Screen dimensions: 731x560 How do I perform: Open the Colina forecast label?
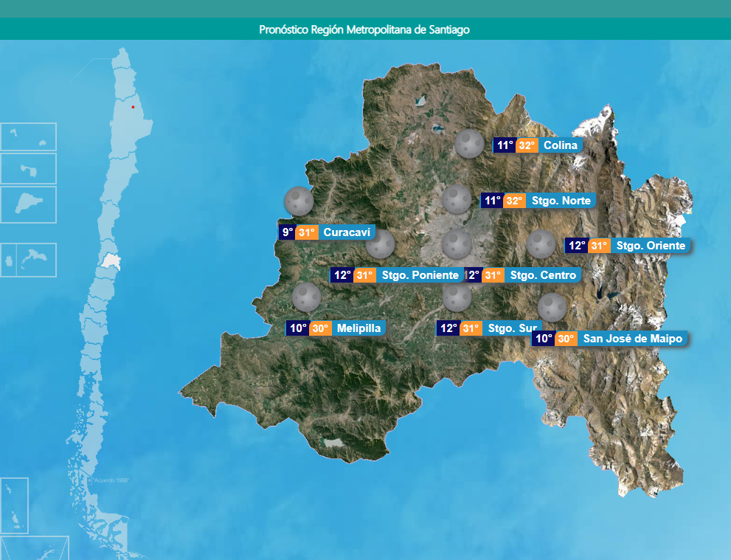pos(560,145)
